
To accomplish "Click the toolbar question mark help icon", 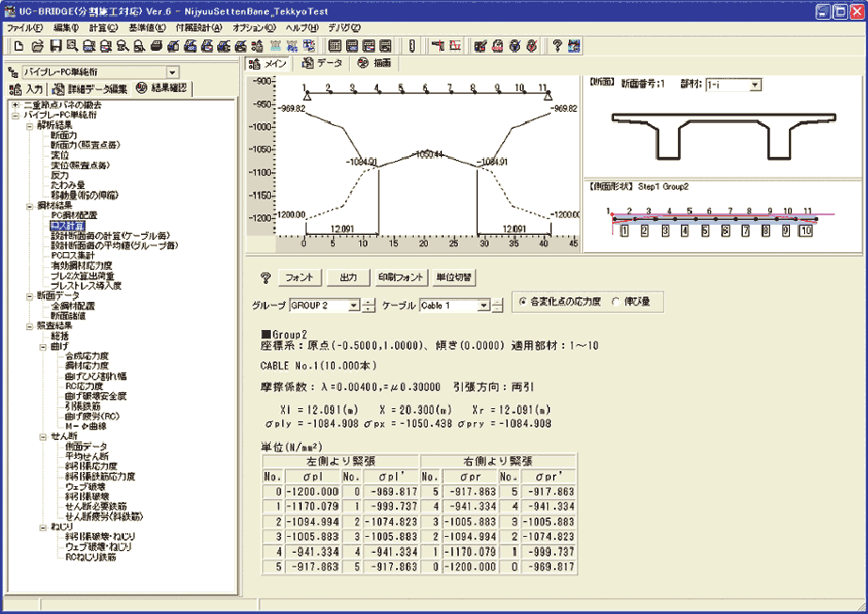I will coord(557,46).
